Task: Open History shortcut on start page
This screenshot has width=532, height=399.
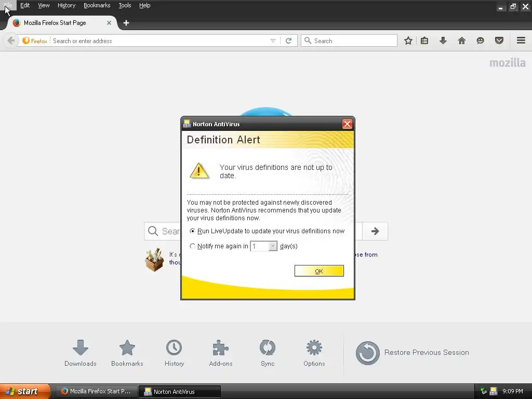Action: click(x=174, y=353)
